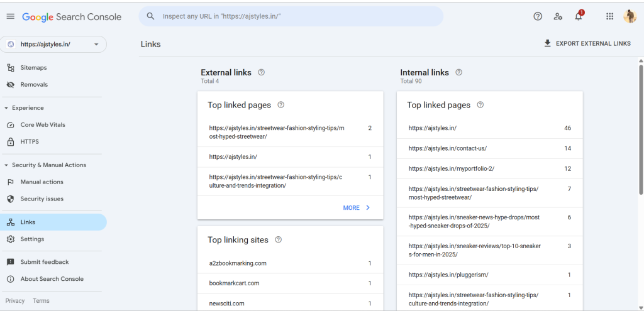Viewport: 644px width, 311px height.
Task: Click external row culture-and-trends-integration
Action: point(291,182)
